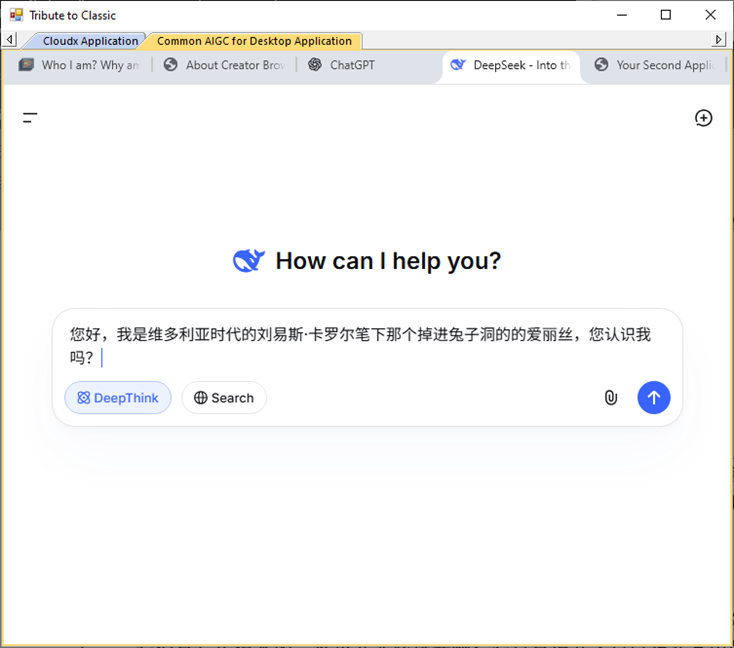Viewport: 734px width, 648px height.
Task: Open the About Creator browser tab
Action: (224, 65)
